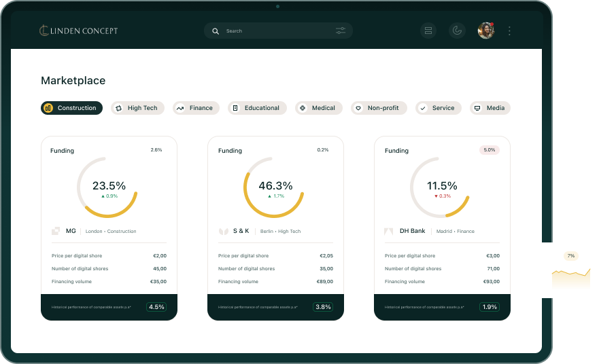Screen dimensions: 599x364
Task: Open search filter sliders icon
Action: pyautogui.click(x=341, y=31)
